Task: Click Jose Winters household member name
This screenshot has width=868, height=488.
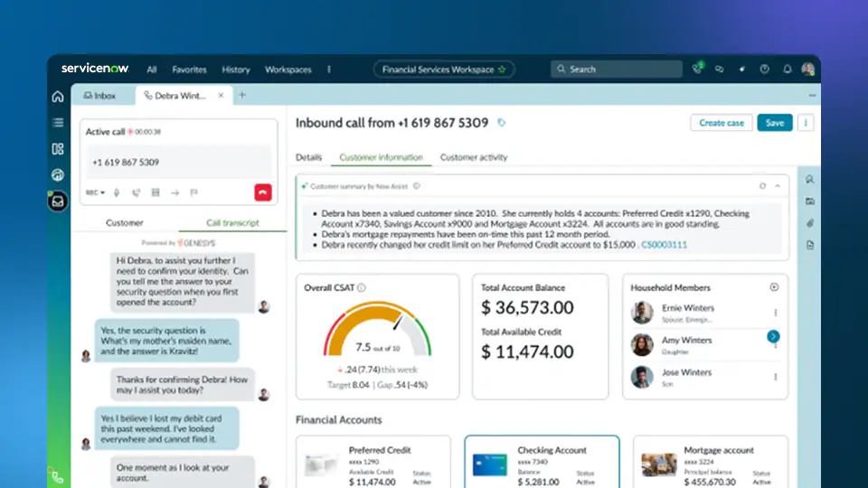Action: [x=686, y=372]
